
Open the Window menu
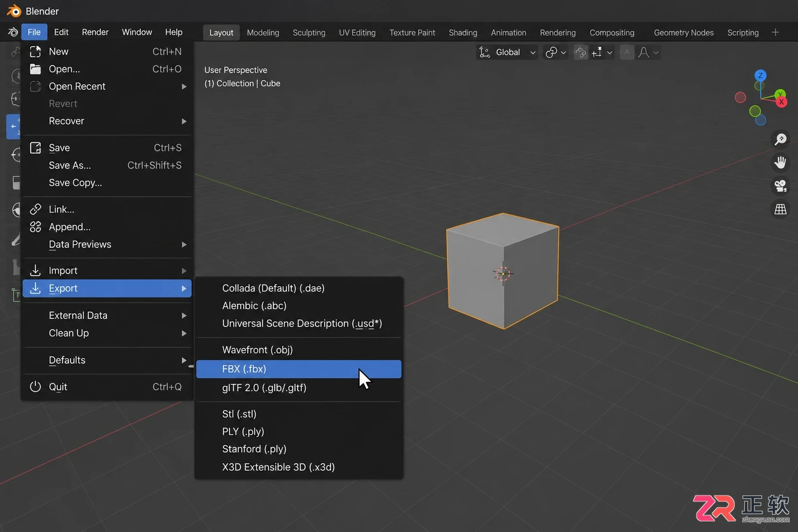pos(137,32)
